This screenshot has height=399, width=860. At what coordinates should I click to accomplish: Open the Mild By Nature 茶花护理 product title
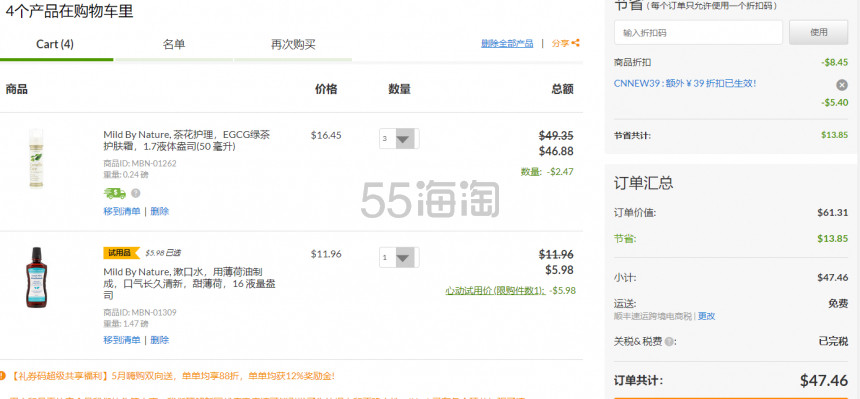coord(186,141)
